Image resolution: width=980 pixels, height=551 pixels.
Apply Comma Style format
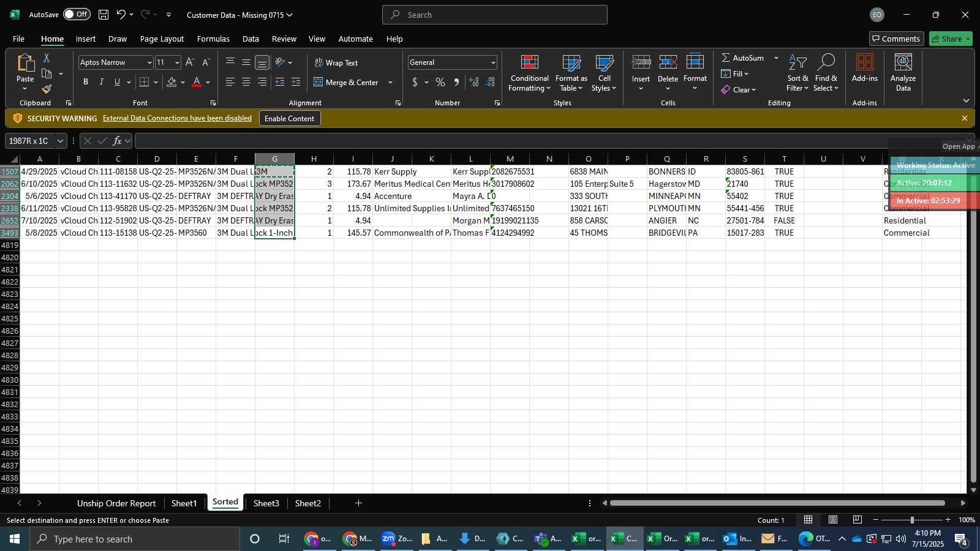point(456,82)
